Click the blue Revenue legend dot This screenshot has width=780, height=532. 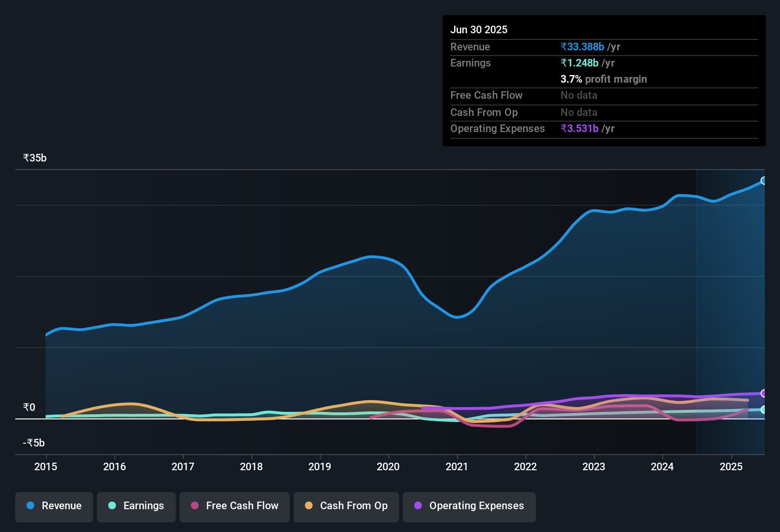coord(30,506)
